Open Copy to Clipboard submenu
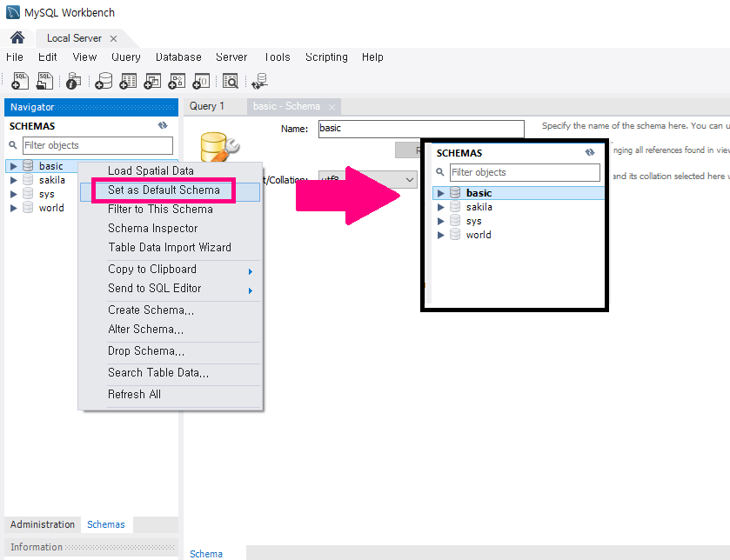 (170, 270)
